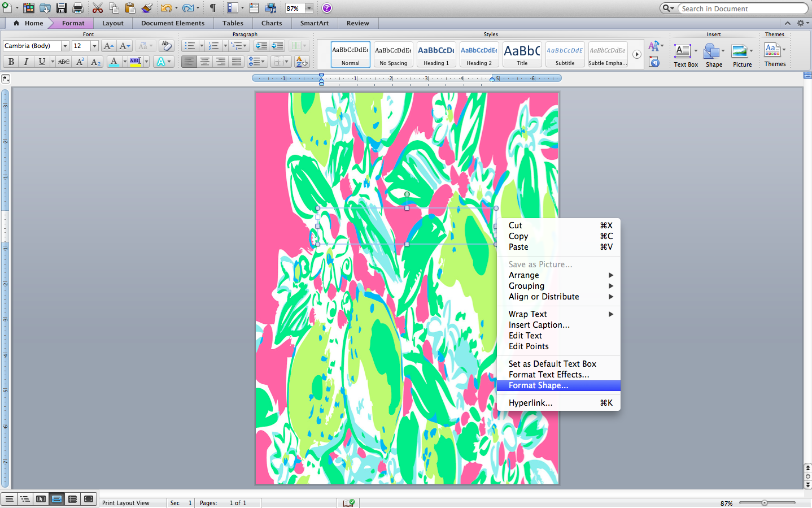
Task: Click the spelling check book icon in status bar
Action: tap(348, 503)
